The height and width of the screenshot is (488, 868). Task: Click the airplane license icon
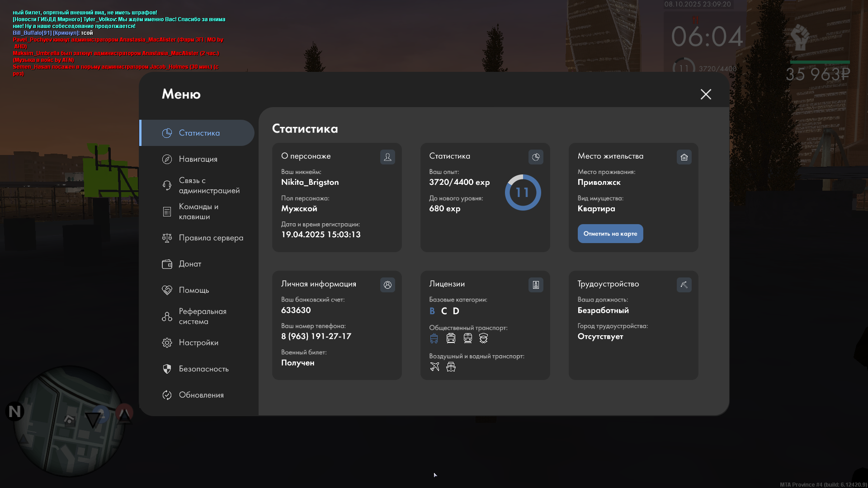coord(434,366)
